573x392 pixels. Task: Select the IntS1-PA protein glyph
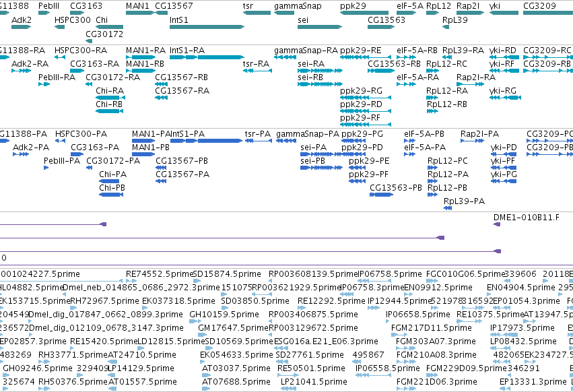tap(206, 141)
